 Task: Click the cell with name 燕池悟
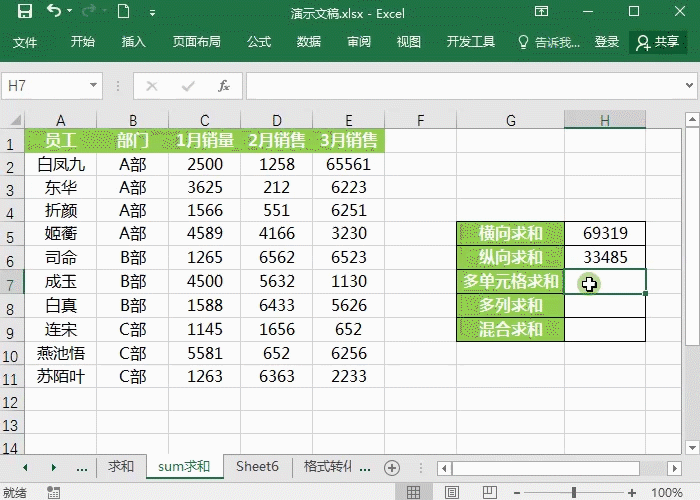pos(61,354)
